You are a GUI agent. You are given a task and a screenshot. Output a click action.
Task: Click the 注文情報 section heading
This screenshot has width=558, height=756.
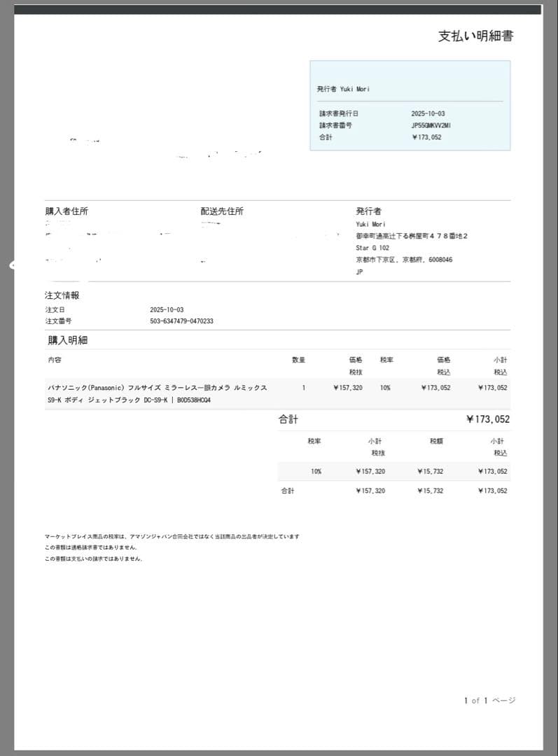[x=62, y=296]
